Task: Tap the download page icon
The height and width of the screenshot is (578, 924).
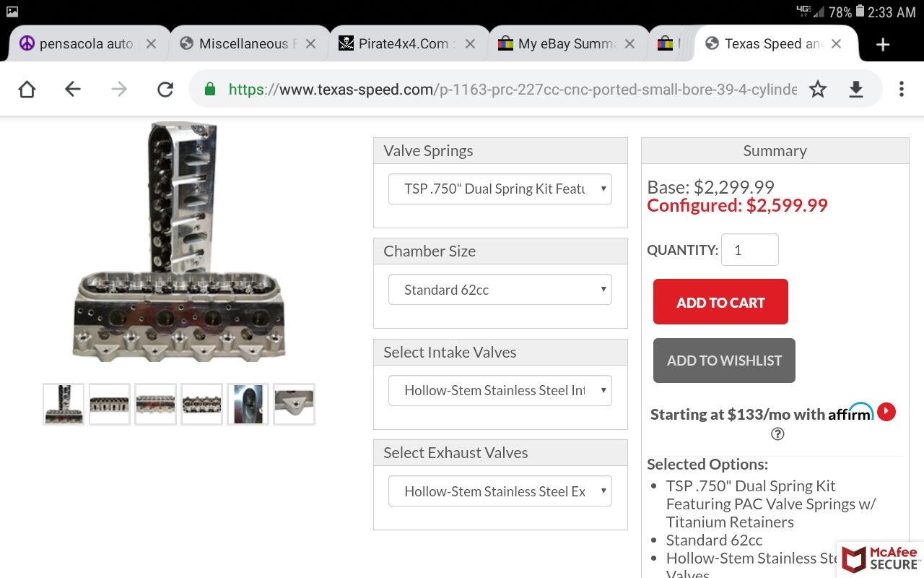Action: [855, 89]
